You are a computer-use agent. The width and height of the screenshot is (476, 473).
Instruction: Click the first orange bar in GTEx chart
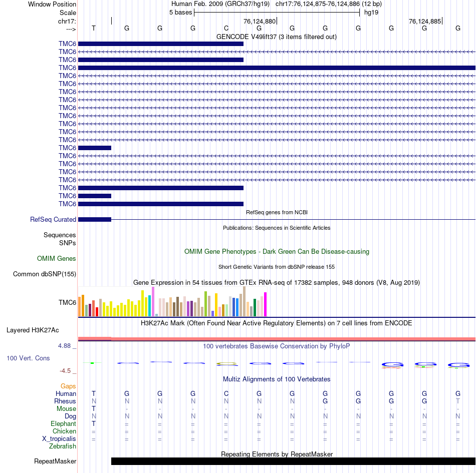pyautogui.click(x=80, y=306)
